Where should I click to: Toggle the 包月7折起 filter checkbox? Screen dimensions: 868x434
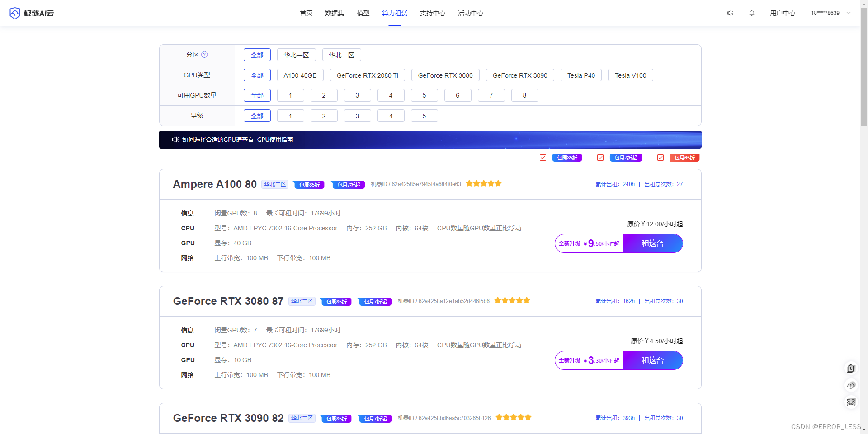[x=600, y=158]
